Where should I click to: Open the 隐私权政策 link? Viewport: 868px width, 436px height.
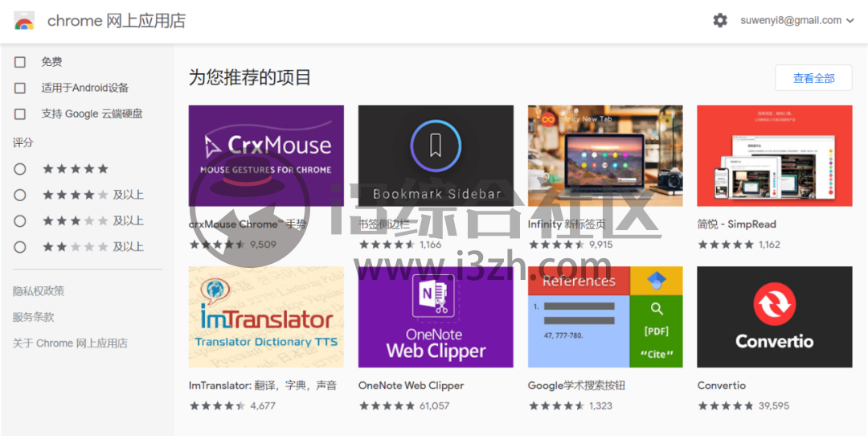(x=39, y=291)
